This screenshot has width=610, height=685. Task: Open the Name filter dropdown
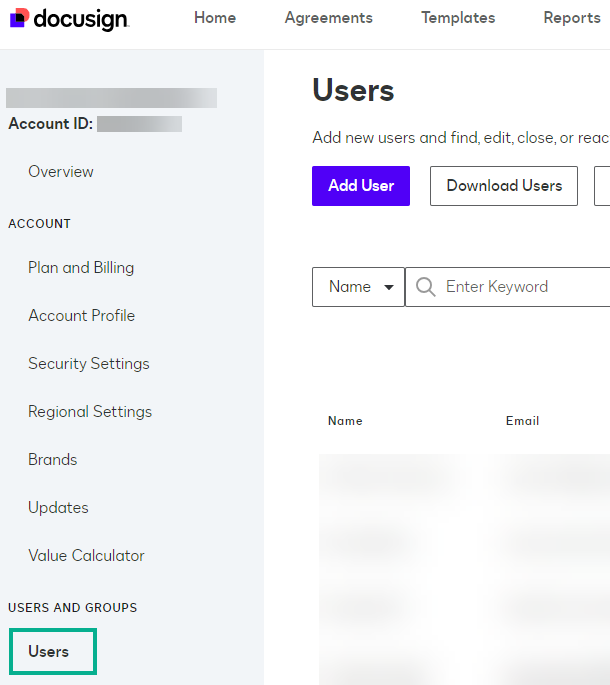pyautogui.click(x=358, y=287)
